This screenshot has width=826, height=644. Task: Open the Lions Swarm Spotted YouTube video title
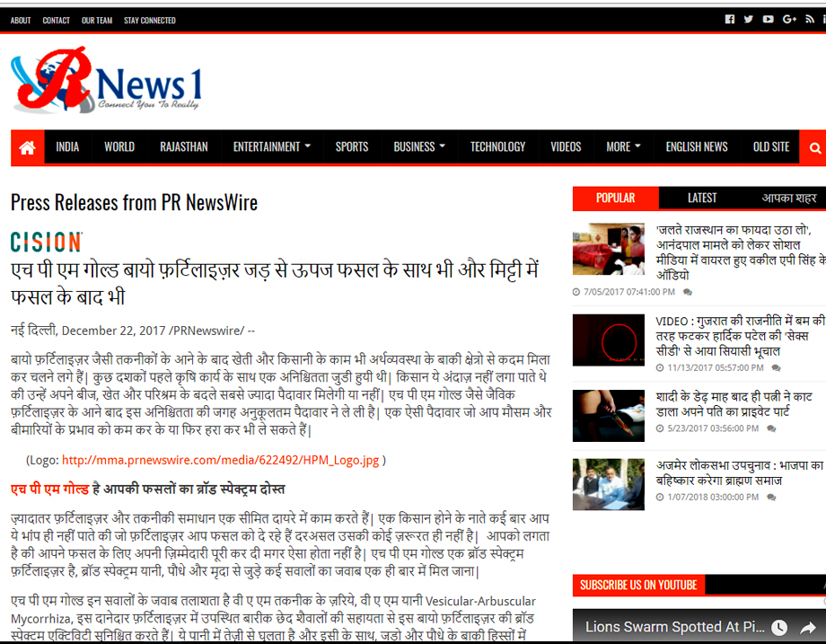pyautogui.click(x=675, y=627)
